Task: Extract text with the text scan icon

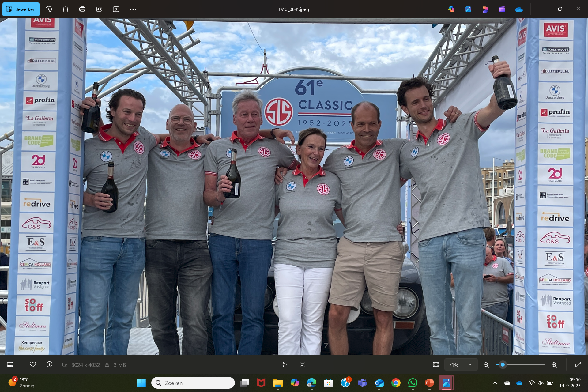Action: [x=303, y=364]
